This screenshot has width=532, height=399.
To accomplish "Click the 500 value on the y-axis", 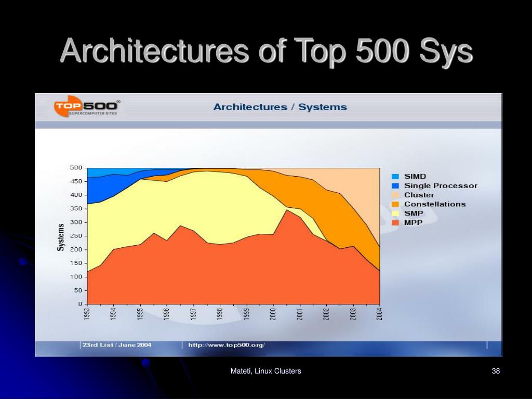I will tap(76, 168).
